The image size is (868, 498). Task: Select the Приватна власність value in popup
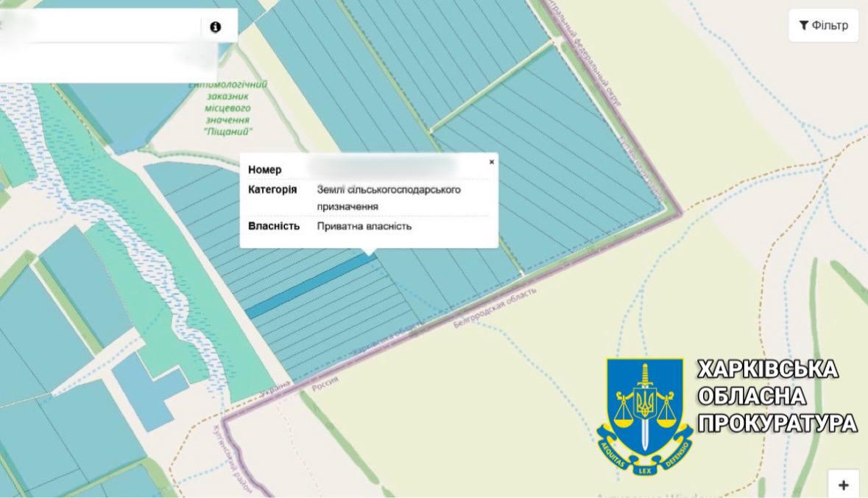click(x=364, y=226)
